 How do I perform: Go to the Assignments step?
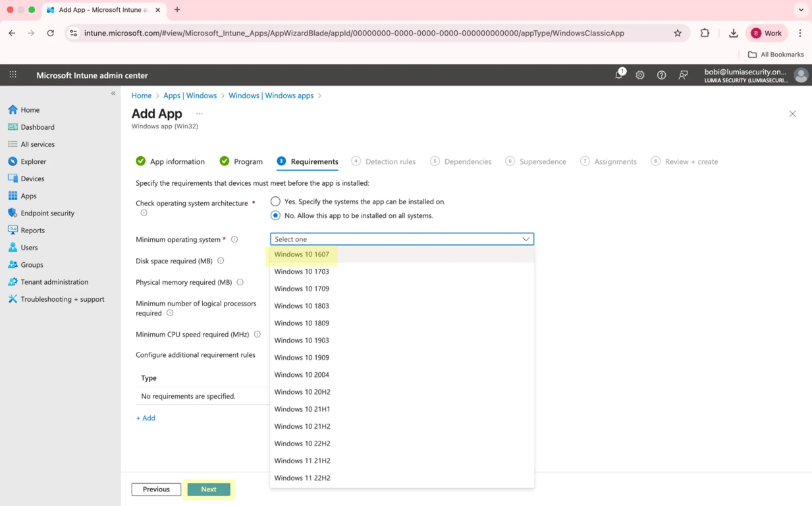(609, 161)
